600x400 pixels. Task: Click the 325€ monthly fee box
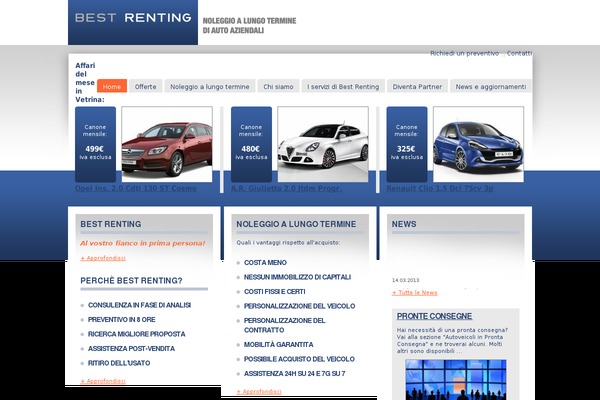[407, 144]
